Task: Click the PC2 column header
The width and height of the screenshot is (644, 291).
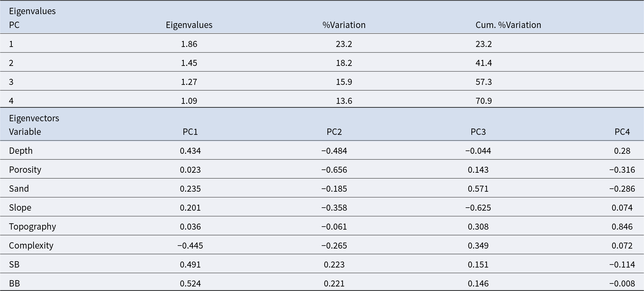Action: (334, 132)
